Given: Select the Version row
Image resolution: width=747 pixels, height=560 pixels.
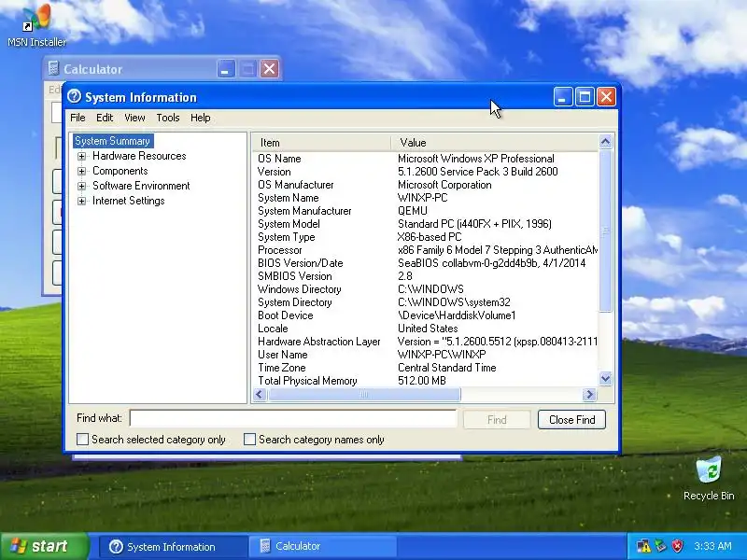Looking at the screenshot, I should tap(425, 172).
